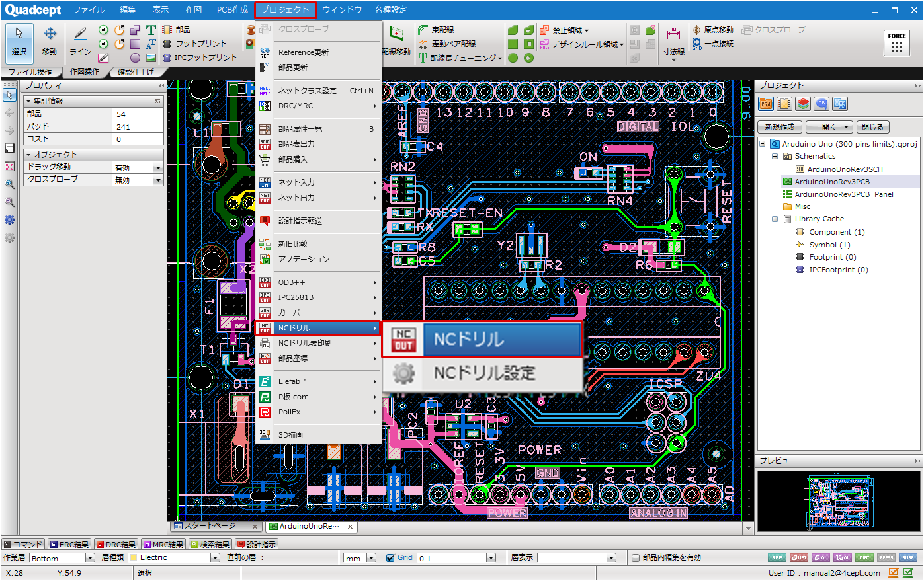The width and height of the screenshot is (924, 581).
Task: Open the ドラッグ移動 有効 dropdown
Action: (x=158, y=168)
